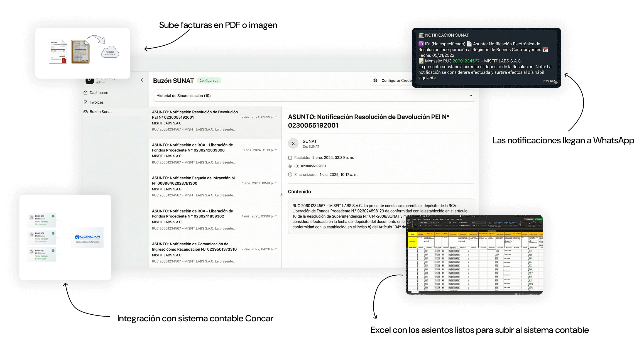Open Buzon Sunat via the envelope icon
644x355 pixels.
pos(86,112)
